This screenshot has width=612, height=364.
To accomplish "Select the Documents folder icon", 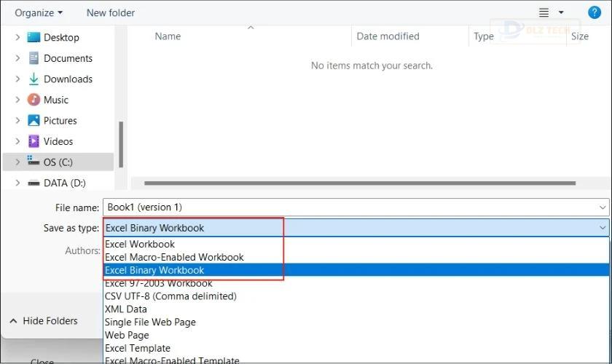I will (34, 58).
